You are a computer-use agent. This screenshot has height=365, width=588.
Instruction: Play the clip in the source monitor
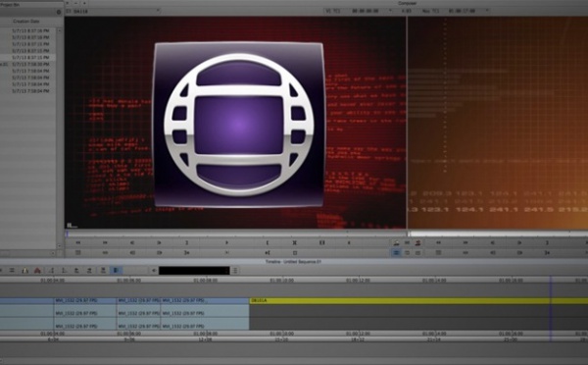[x=227, y=243]
